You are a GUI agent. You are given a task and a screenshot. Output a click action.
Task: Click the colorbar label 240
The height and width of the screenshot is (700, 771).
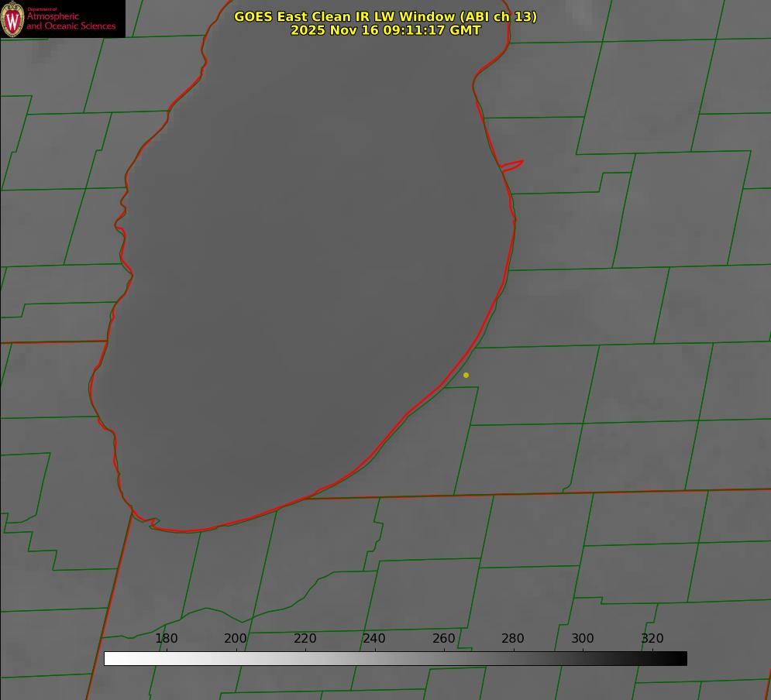point(374,639)
